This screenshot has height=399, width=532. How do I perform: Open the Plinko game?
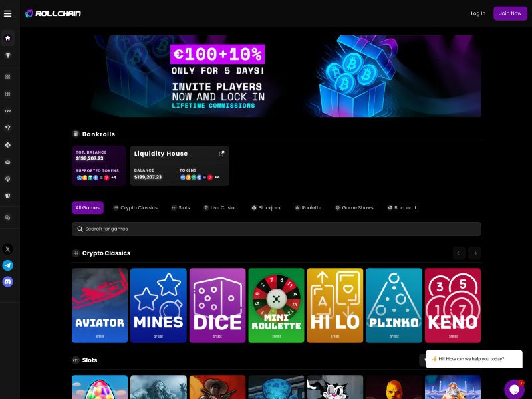[x=394, y=305]
